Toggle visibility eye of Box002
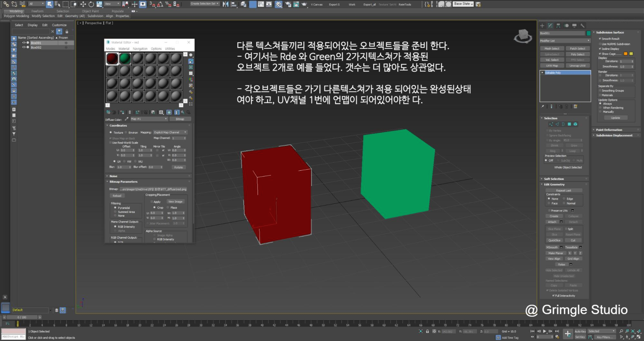This screenshot has width=644, height=341. pyautogui.click(x=24, y=47)
